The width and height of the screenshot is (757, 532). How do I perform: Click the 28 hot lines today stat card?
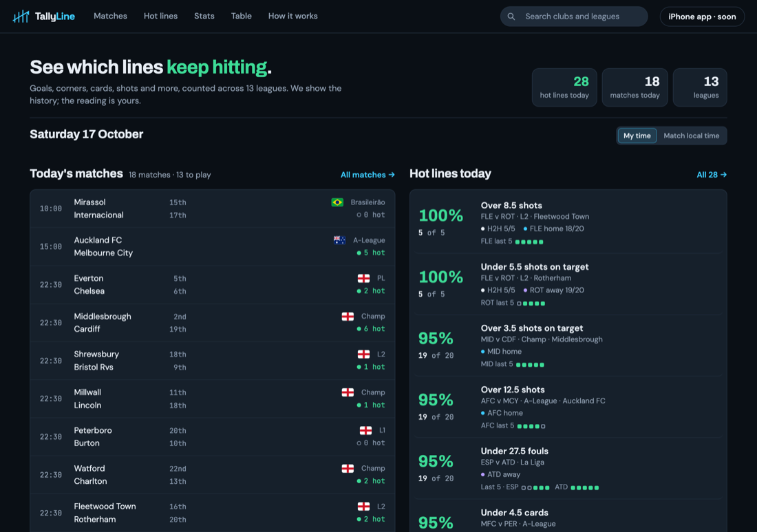click(564, 87)
